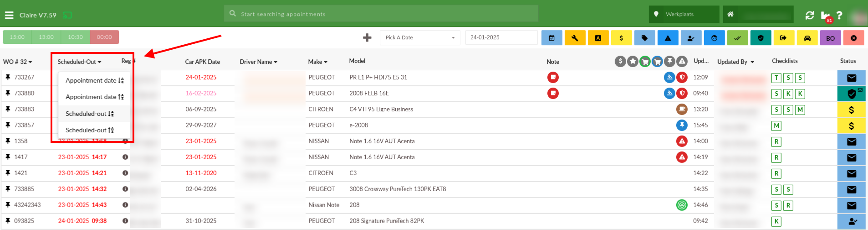Viewport: 868px width, 230px height.
Task: Click the orange wrench filter icon
Action: point(575,38)
